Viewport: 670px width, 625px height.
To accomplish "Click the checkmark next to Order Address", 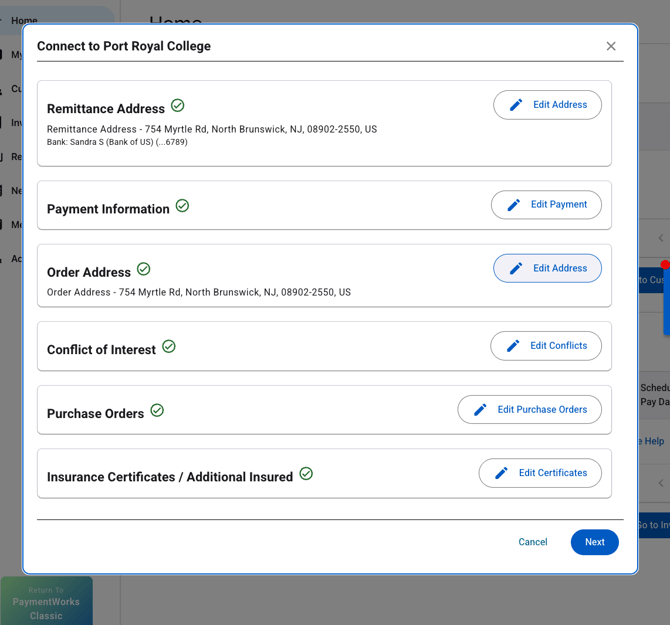I will (144, 269).
